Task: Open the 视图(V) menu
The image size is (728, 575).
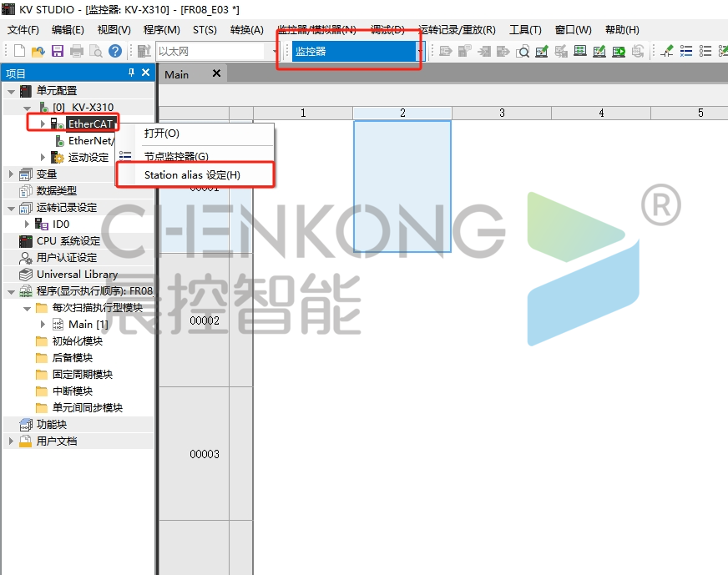Action: pos(114,30)
